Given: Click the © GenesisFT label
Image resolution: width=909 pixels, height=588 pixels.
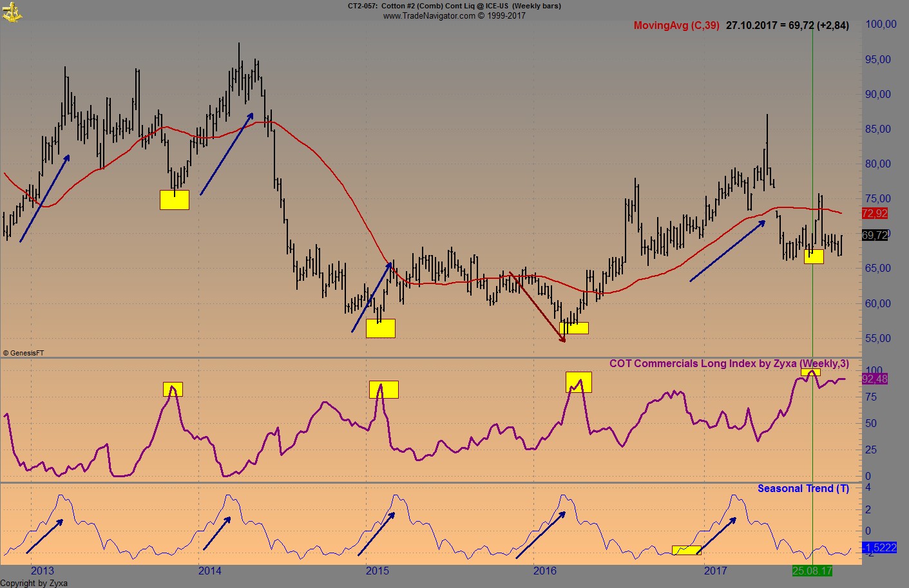Looking at the screenshot, I should pyautogui.click(x=24, y=352).
